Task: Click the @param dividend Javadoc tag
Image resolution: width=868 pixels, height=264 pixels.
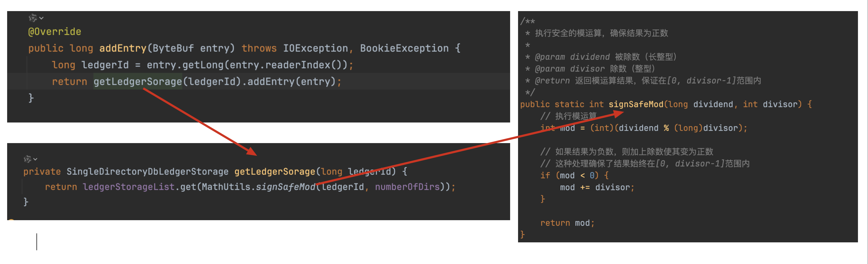Action: tap(572, 57)
